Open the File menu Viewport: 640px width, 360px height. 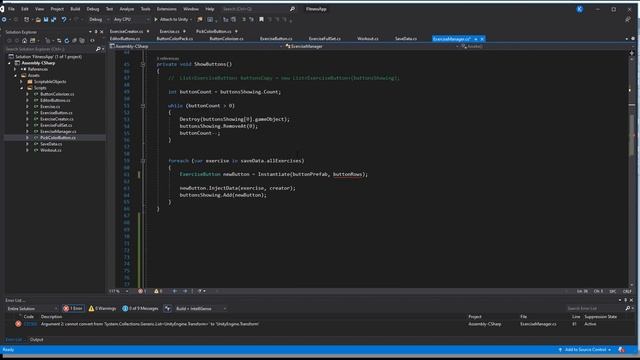[11, 9]
